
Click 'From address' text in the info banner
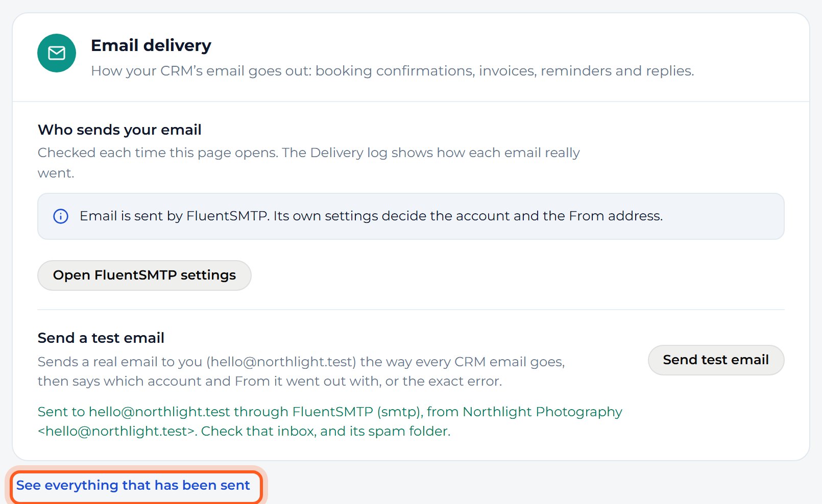pos(615,216)
